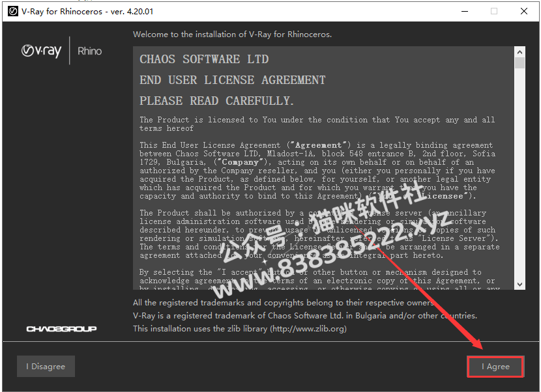Click the I Agree button
The height and width of the screenshot is (392, 541).
pos(495,366)
